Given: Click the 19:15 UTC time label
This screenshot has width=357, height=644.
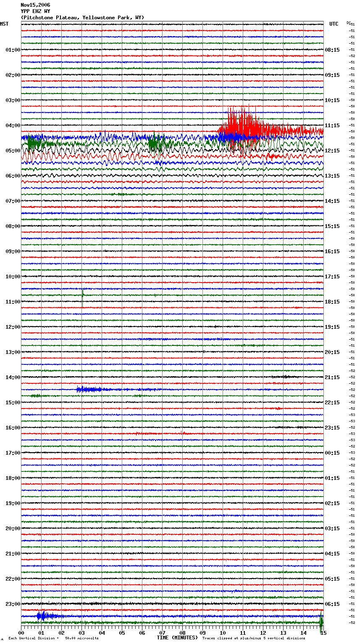Looking at the screenshot, I should coord(332,327).
